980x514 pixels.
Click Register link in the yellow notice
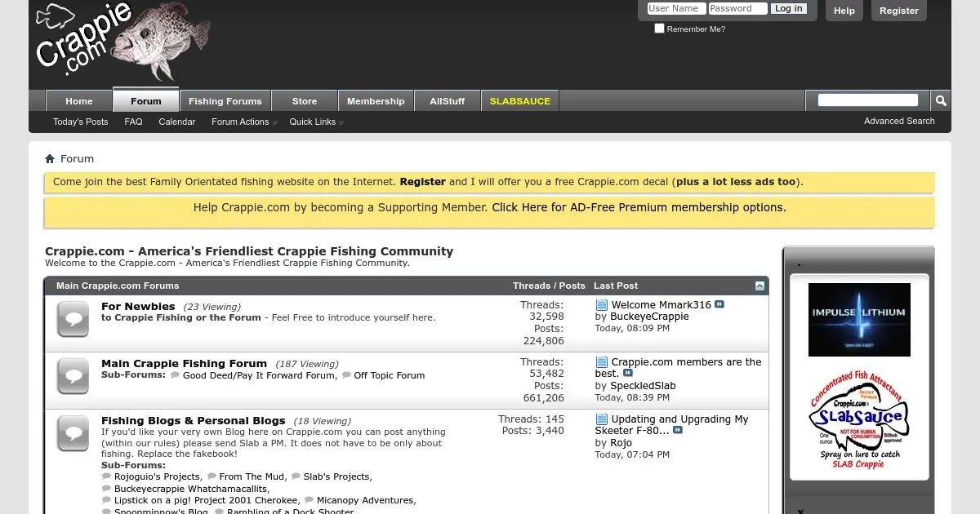(x=423, y=182)
